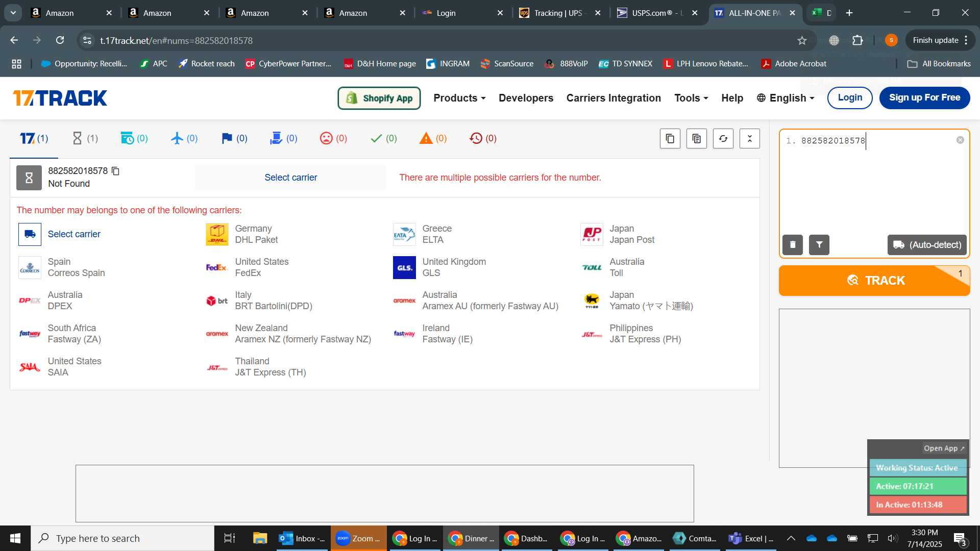Expand the Products menu
The height and width of the screenshot is (551, 980).
459,98
